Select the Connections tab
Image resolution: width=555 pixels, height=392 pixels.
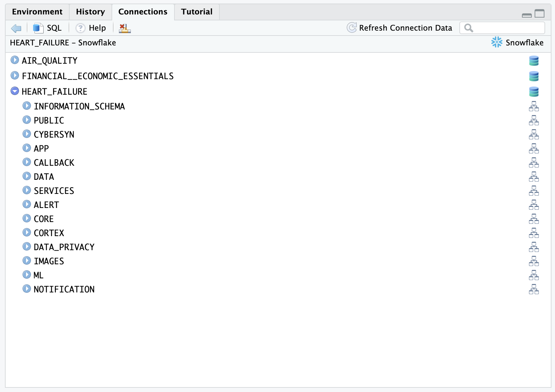pyautogui.click(x=143, y=12)
